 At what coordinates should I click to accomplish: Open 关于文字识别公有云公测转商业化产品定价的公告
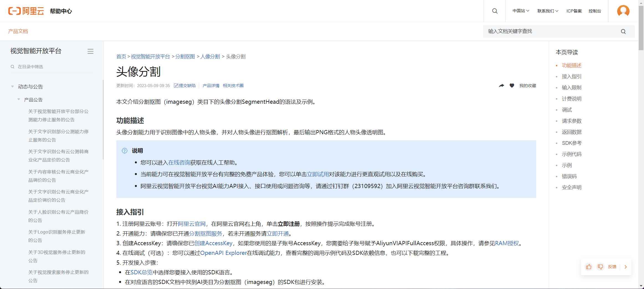click(58, 156)
